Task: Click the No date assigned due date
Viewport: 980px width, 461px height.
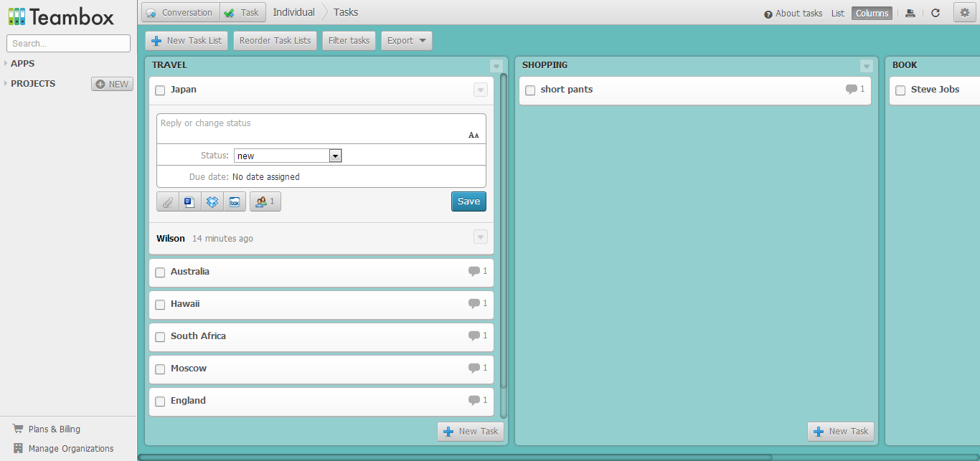Action: [266, 176]
